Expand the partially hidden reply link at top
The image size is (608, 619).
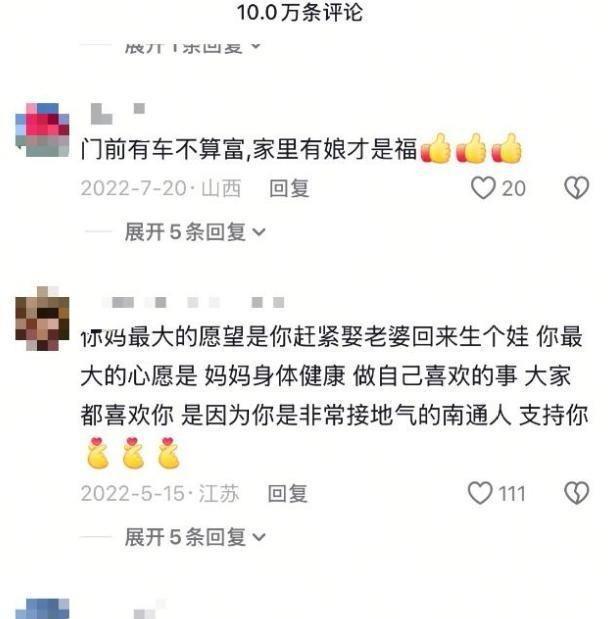pos(193,47)
